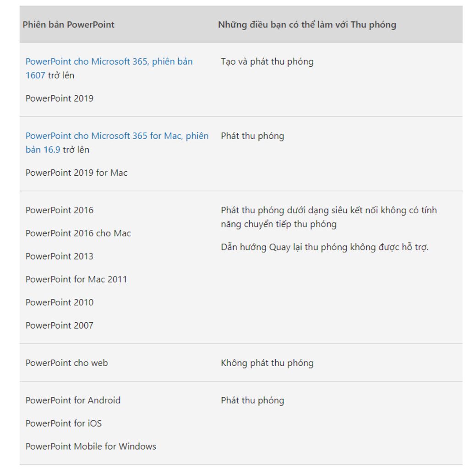Click 'Phát thu phóng' in the Android row
Image resolution: width=469 pixels, height=476 pixels.
pos(252,400)
